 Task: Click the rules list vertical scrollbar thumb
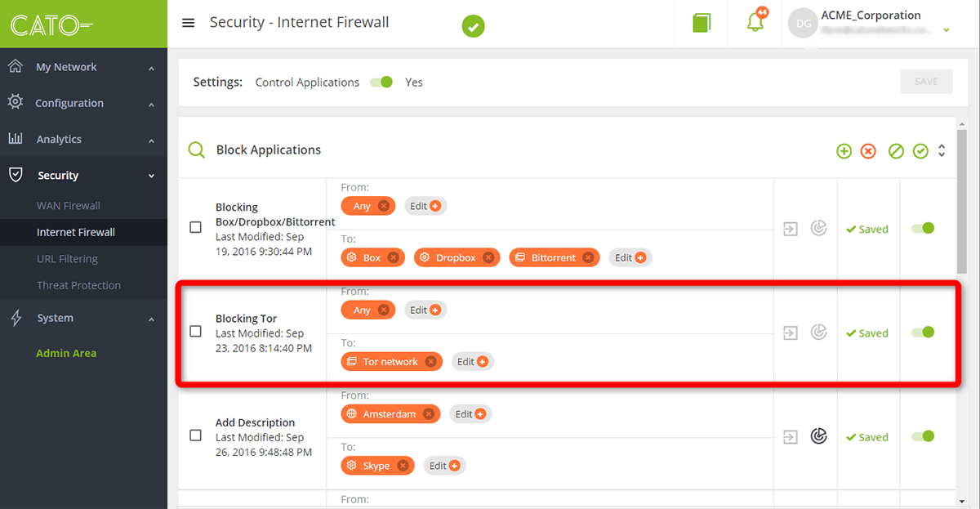(x=962, y=201)
